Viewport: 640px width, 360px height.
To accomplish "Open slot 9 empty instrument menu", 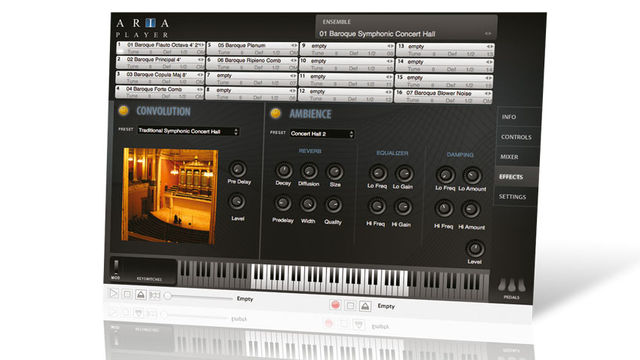I will point(390,46).
